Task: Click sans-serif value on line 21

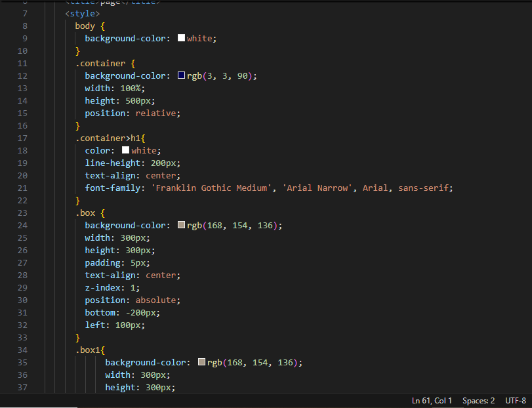Action: pyautogui.click(x=423, y=188)
